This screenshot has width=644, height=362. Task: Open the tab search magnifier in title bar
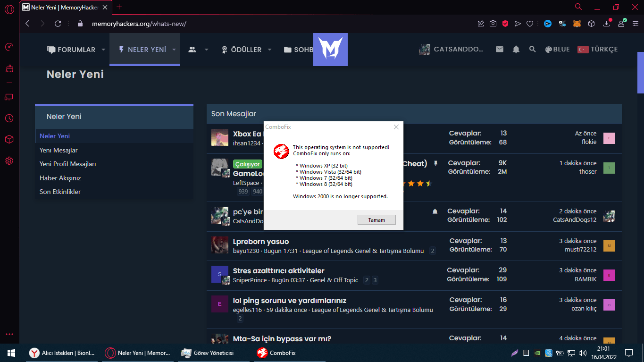click(578, 7)
